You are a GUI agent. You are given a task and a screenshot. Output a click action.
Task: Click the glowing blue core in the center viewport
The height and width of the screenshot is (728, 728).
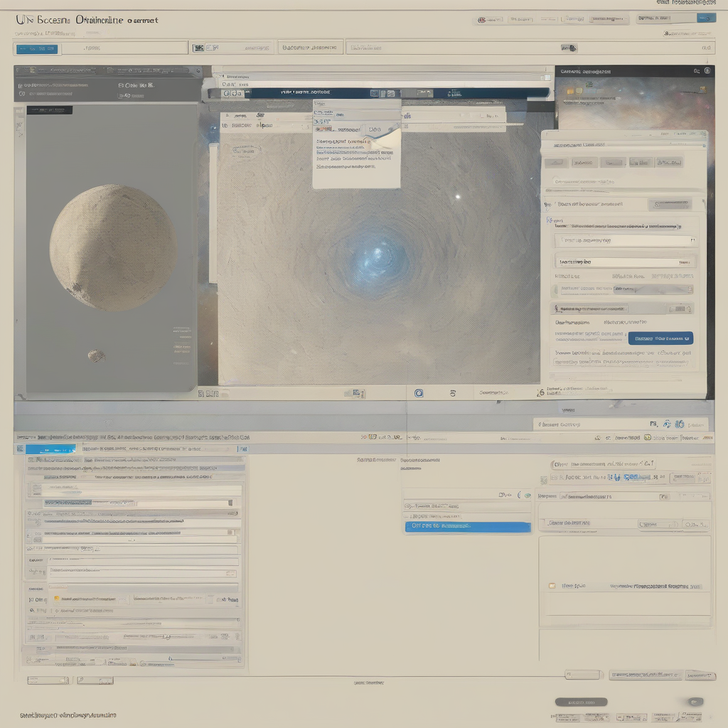[377, 259]
